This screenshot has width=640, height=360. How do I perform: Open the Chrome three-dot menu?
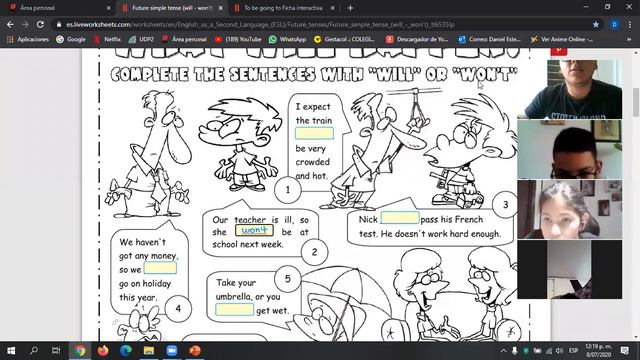(630, 24)
